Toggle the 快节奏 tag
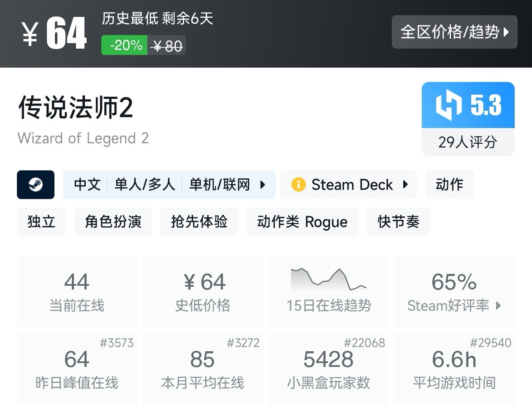Image resolution: width=532 pixels, height=410 pixels. [x=398, y=222]
